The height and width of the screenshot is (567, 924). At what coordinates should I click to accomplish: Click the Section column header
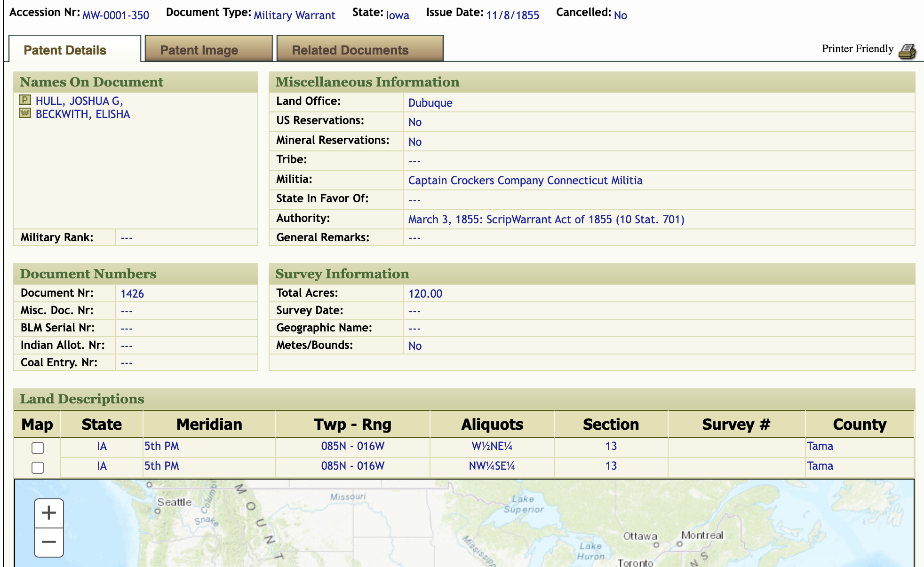(611, 425)
